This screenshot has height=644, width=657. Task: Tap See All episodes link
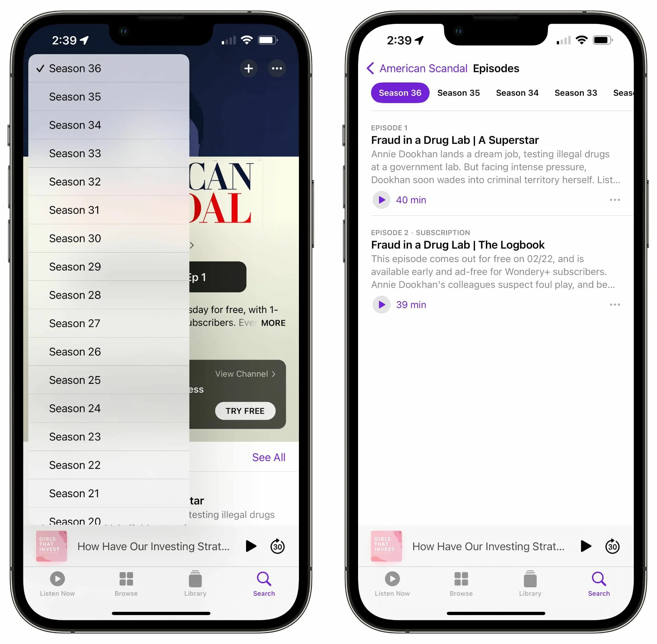(268, 457)
